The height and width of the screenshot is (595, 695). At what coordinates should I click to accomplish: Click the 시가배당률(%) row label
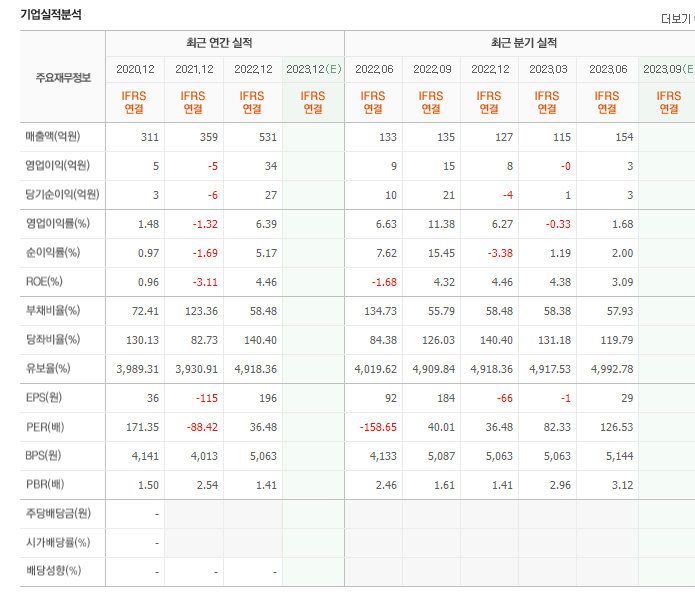(x=58, y=542)
